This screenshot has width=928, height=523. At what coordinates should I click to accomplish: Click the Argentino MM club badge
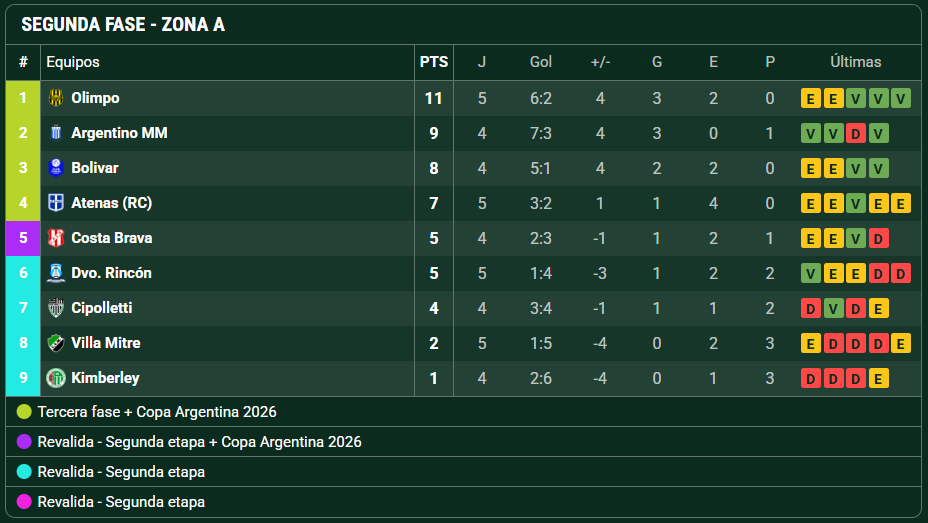56,133
